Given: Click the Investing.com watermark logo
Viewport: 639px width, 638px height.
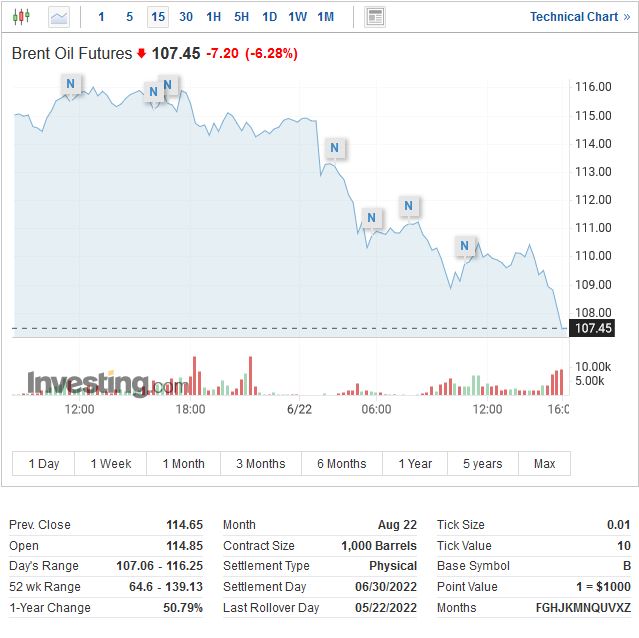Looking at the screenshot, I should [106, 383].
